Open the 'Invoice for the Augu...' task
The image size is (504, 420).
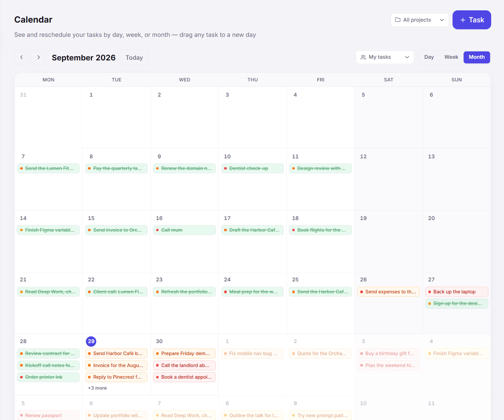(x=116, y=365)
